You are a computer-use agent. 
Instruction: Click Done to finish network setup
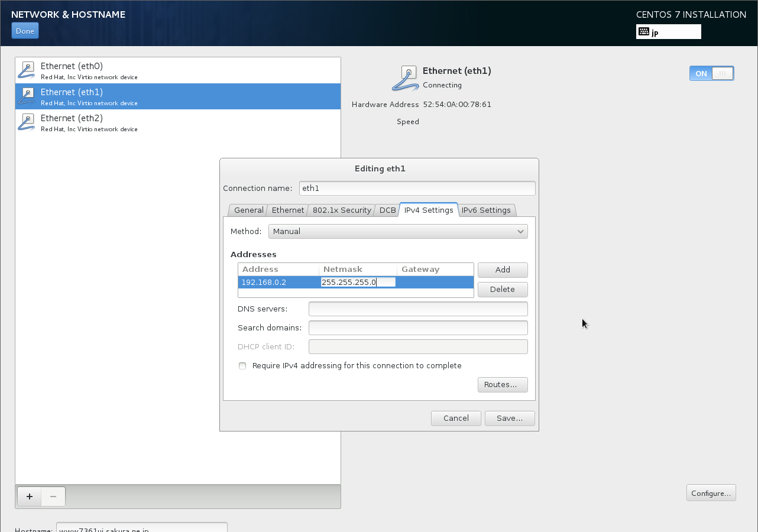coord(25,31)
